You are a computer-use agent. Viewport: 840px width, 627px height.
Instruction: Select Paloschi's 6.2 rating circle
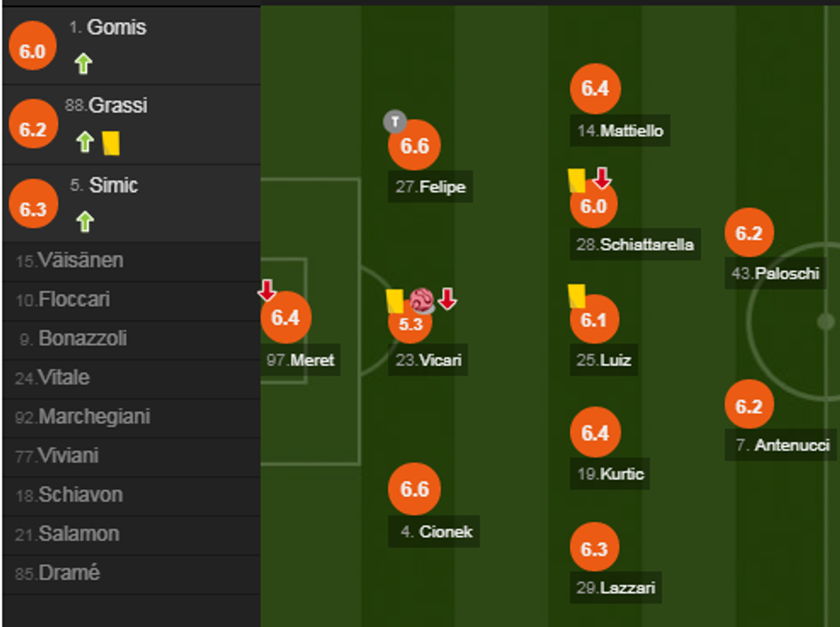pos(748,233)
